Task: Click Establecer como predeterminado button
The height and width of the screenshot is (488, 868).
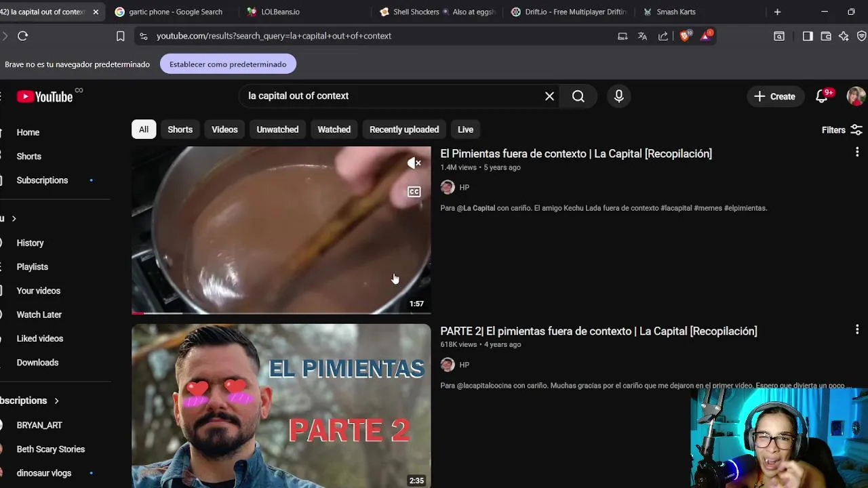Action: (x=228, y=64)
